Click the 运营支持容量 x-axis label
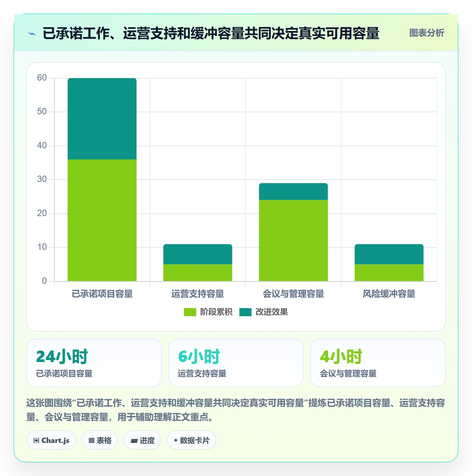Screen dimensions: 472x476 198,294
